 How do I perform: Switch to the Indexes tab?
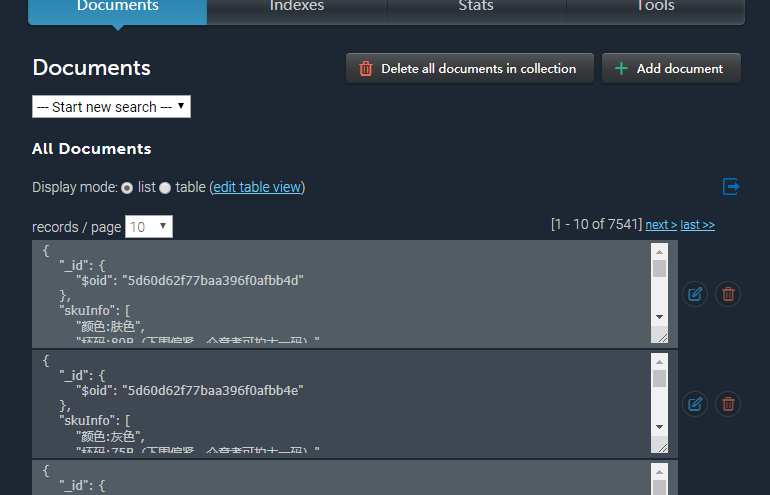pos(297,11)
